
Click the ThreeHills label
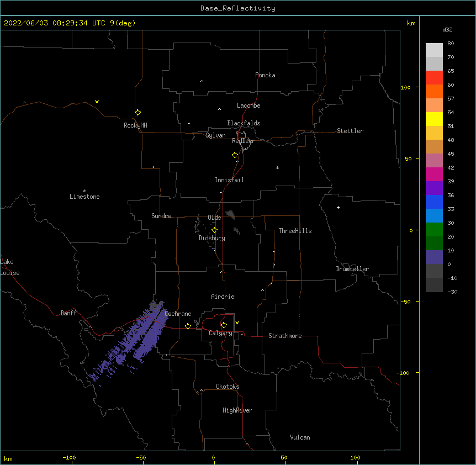tap(295, 231)
